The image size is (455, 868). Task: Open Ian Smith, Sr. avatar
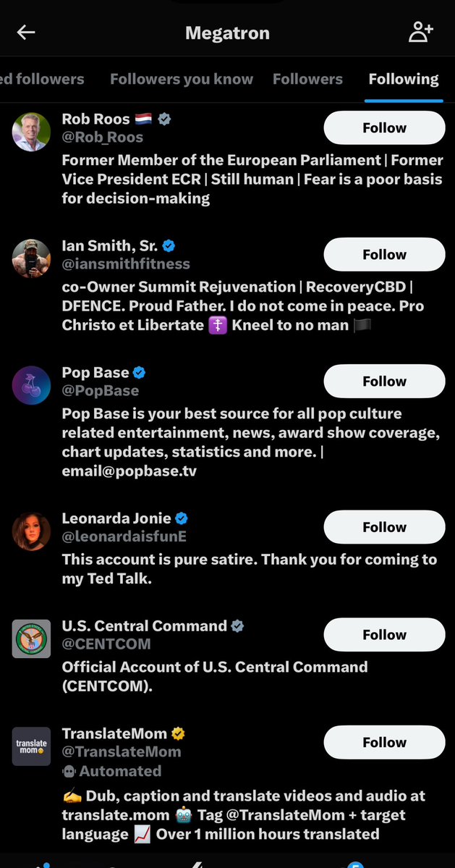(x=32, y=259)
